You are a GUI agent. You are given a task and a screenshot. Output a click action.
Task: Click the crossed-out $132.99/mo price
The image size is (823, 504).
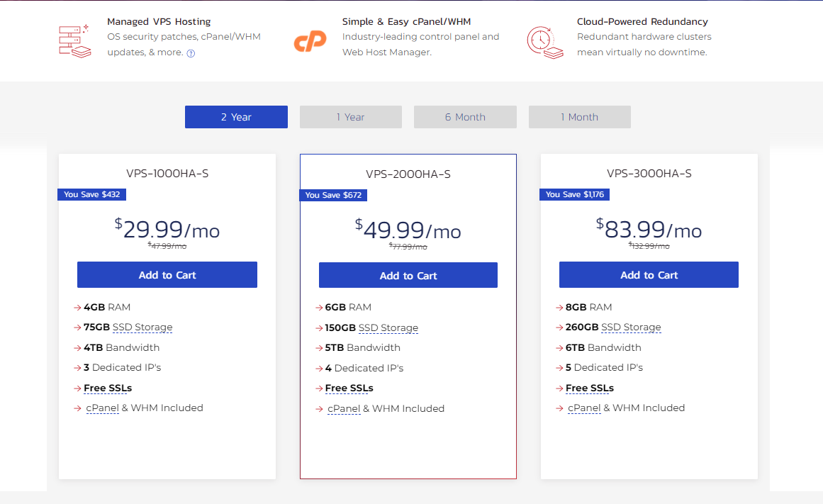click(649, 245)
